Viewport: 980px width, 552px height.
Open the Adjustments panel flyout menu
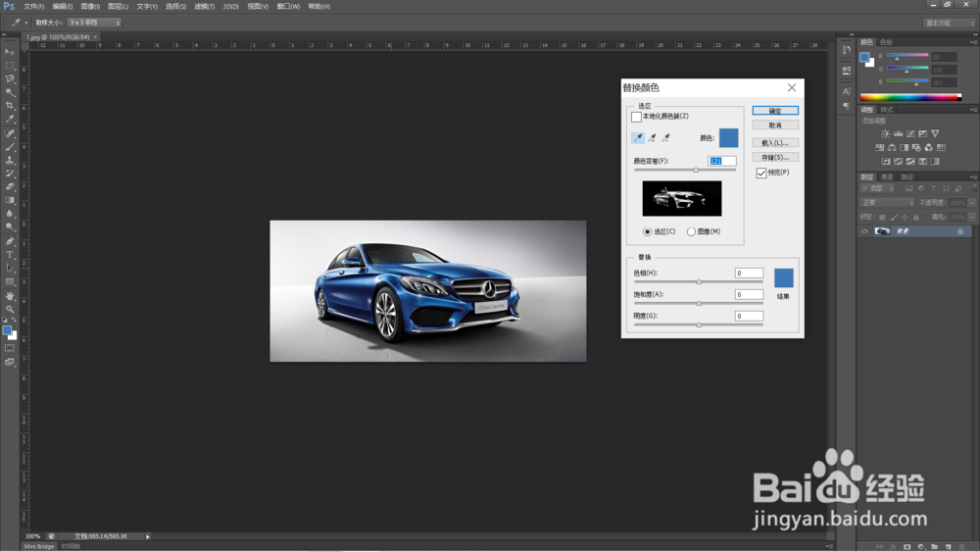tap(973, 110)
